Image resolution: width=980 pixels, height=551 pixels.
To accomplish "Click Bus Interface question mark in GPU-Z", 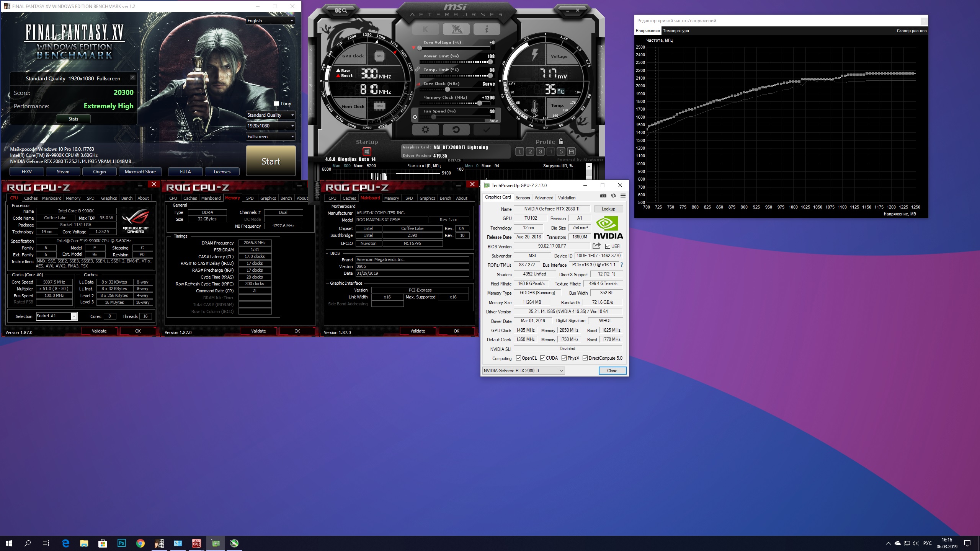I will pos(621,265).
